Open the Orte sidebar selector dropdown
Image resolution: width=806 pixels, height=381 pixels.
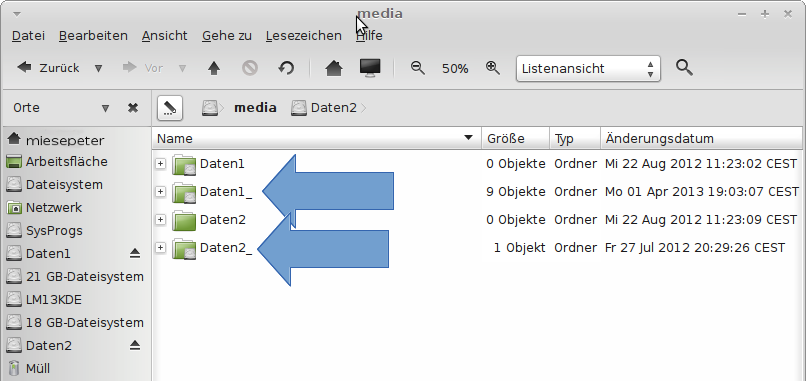click(x=105, y=108)
